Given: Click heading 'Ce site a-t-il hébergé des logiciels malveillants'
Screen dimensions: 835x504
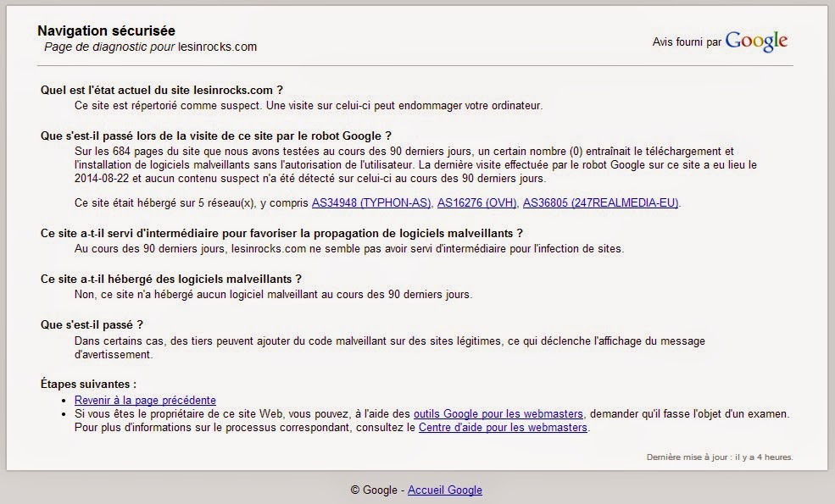Looking at the screenshot, I should pyautogui.click(x=171, y=279).
